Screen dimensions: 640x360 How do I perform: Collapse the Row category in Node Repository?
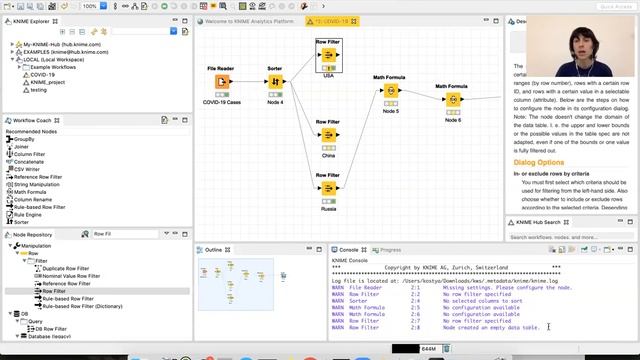pos(17,253)
